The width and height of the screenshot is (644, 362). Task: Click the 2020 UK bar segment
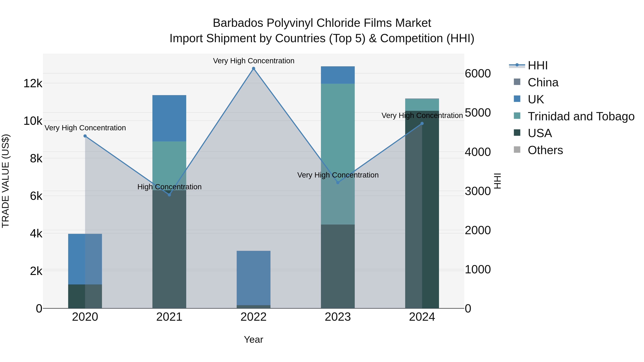tap(85, 259)
